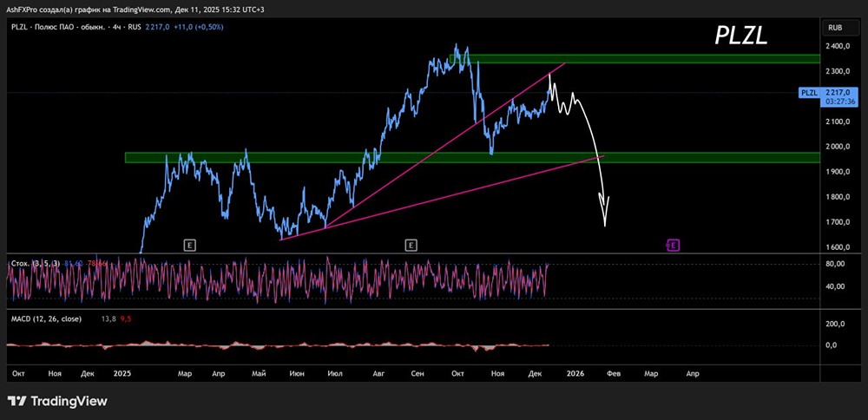Click the 1 700,0 price axis label
The width and height of the screenshot is (868, 420).
pyautogui.click(x=837, y=222)
